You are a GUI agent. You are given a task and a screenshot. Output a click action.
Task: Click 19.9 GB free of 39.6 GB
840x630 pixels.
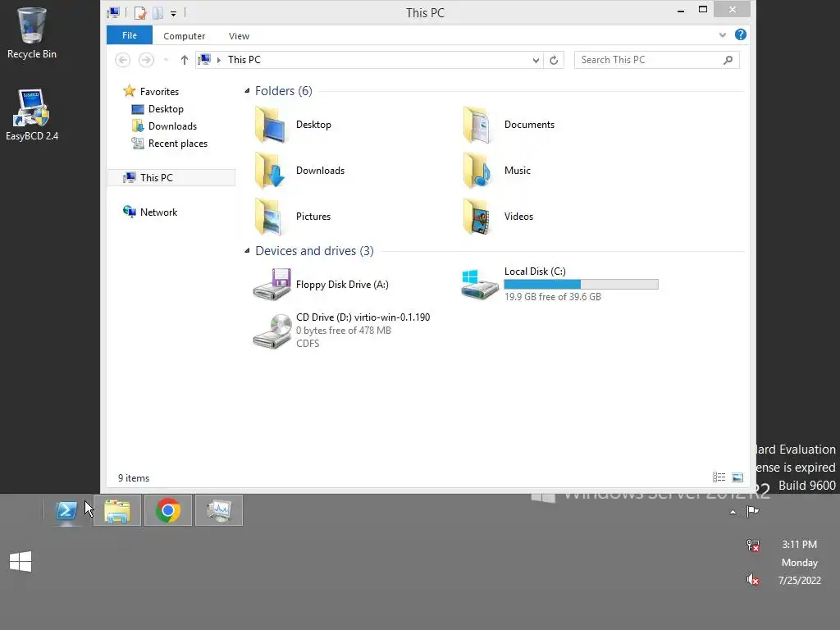click(552, 297)
